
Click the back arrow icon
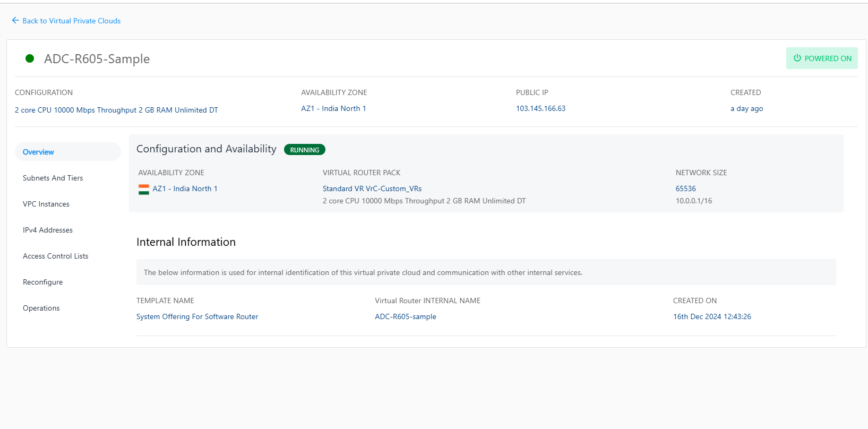pyautogui.click(x=15, y=21)
